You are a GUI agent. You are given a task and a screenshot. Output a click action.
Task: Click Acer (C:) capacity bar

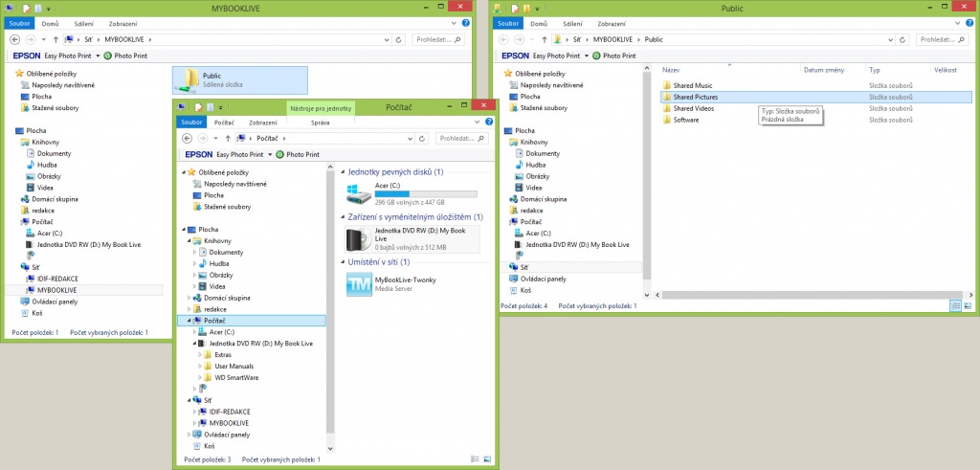[x=426, y=193]
